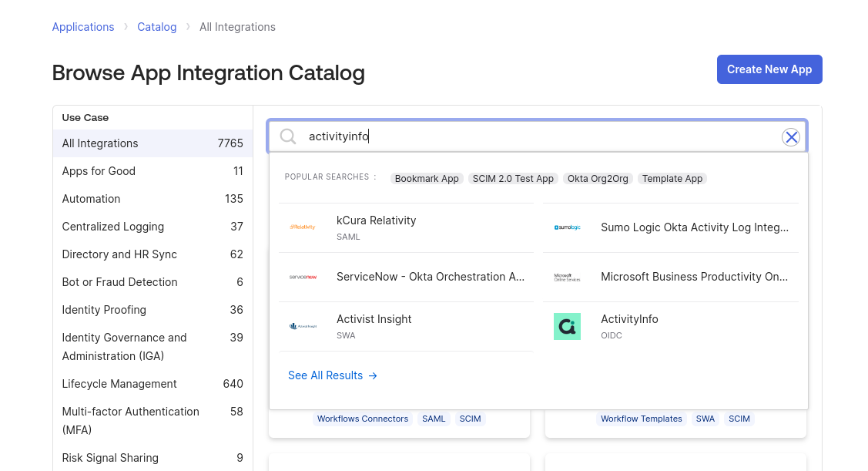Open the green ActivityInfo logo icon
The width and height of the screenshot is (868, 471).
point(568,326)
